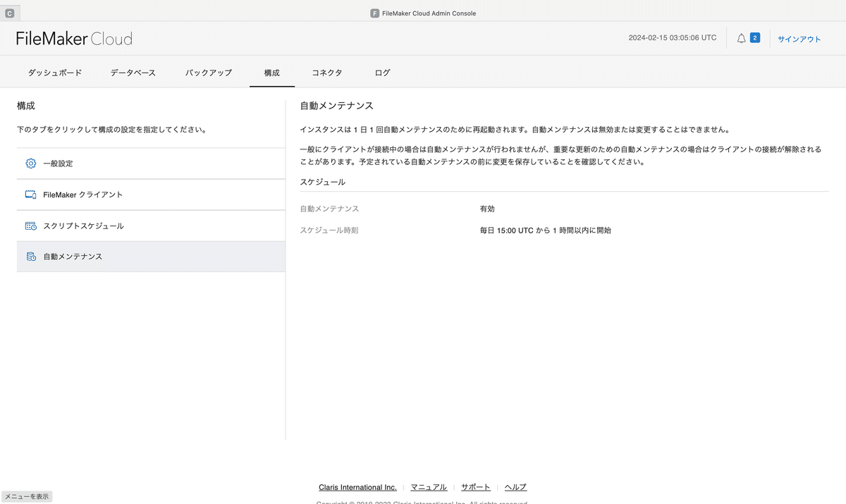The height and width of the screenshot is (504, 846).
Task: Switch to the ログ tab
Action: click(382, 72)
